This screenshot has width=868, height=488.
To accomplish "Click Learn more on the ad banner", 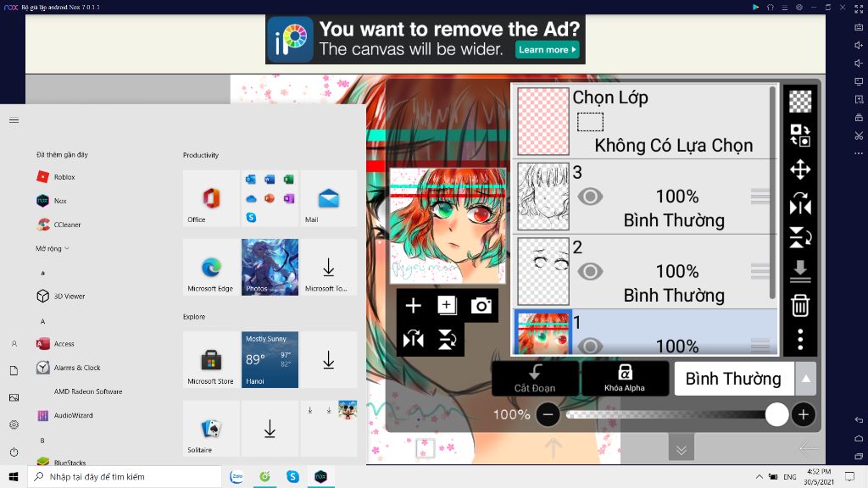I will [547, 49].
